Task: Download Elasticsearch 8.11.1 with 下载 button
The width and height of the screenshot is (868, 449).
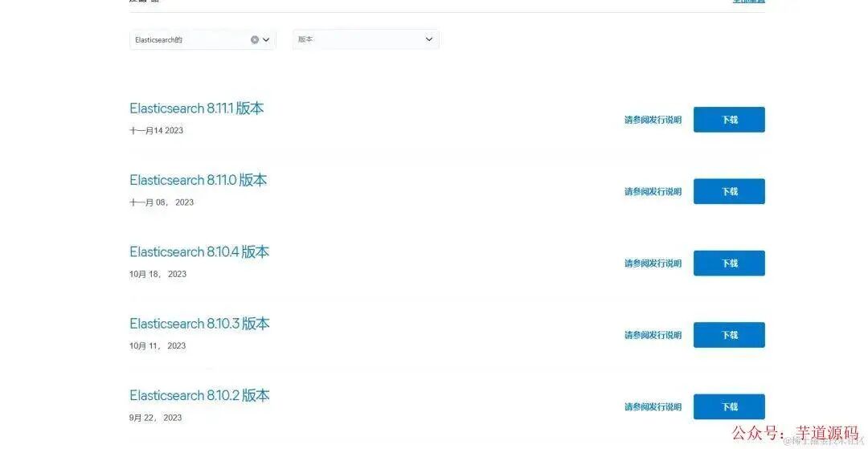Action: pos(729,120)
